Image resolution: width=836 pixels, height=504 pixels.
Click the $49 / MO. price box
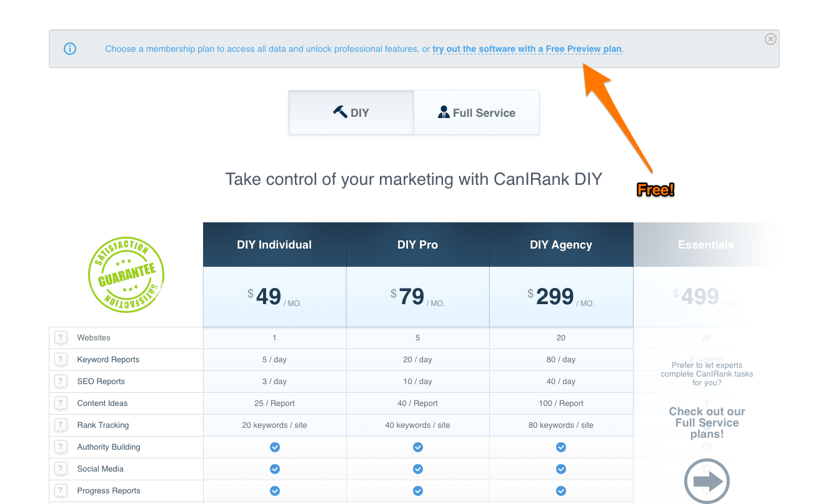click(x=274, y=297)
